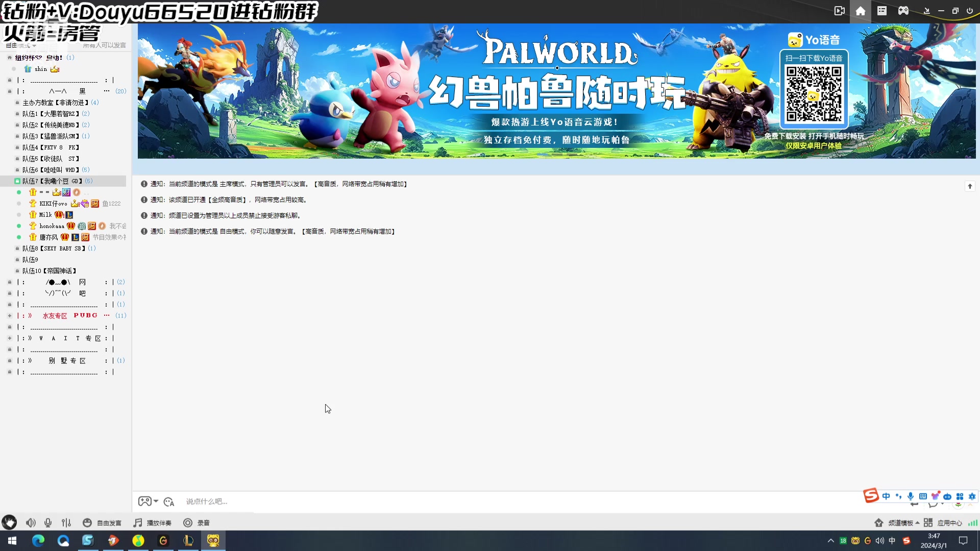Open the YY raccoon app on taskbar
Viewport: 980px width, 551px height.
213,541
